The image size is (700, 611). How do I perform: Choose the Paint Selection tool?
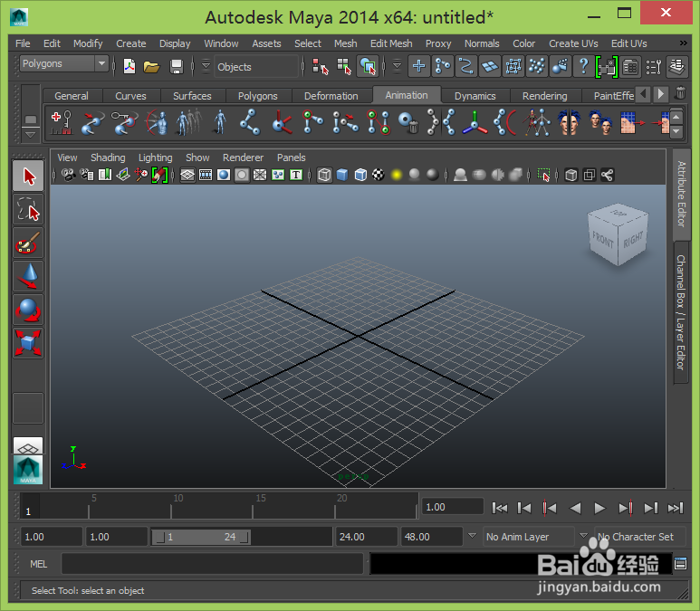[28, 243]
